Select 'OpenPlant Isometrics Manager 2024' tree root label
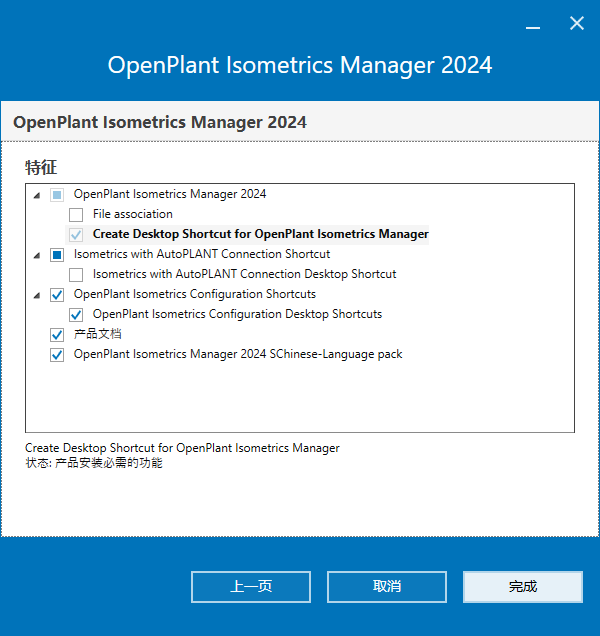 click(170, 194)
